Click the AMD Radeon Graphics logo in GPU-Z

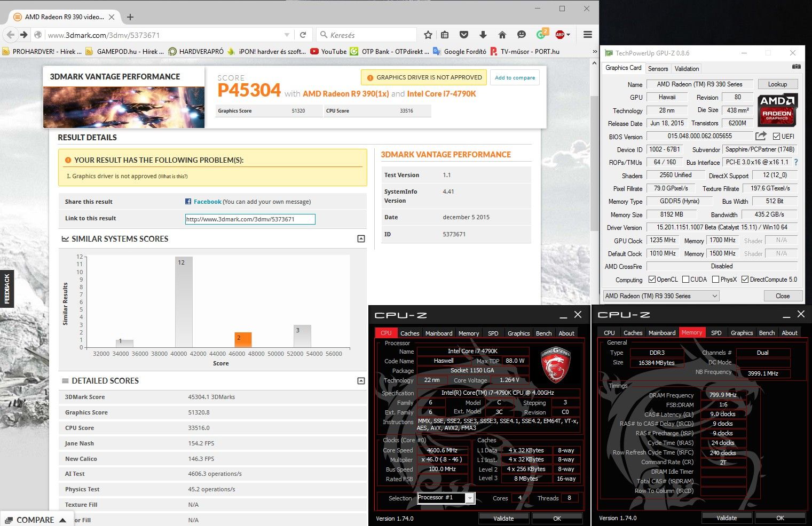tap(777, 109)
